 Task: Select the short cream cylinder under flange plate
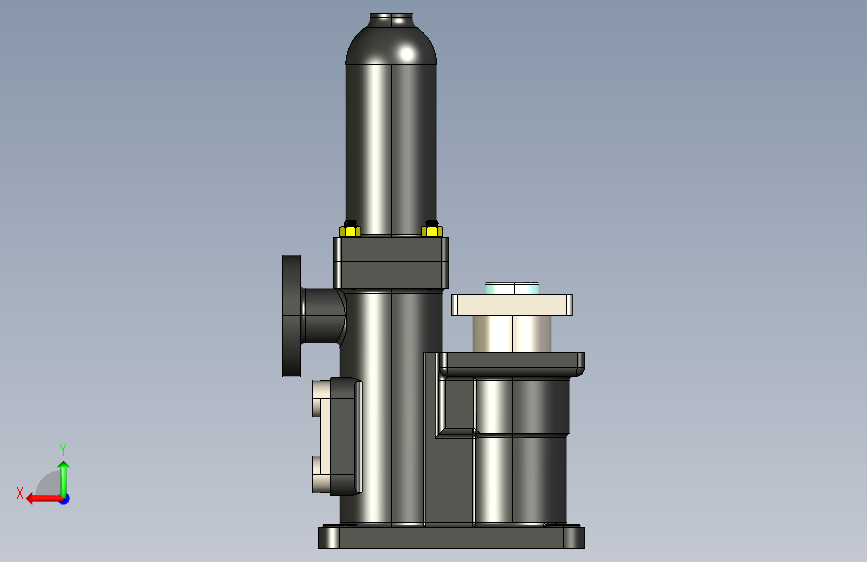(512, 334)
